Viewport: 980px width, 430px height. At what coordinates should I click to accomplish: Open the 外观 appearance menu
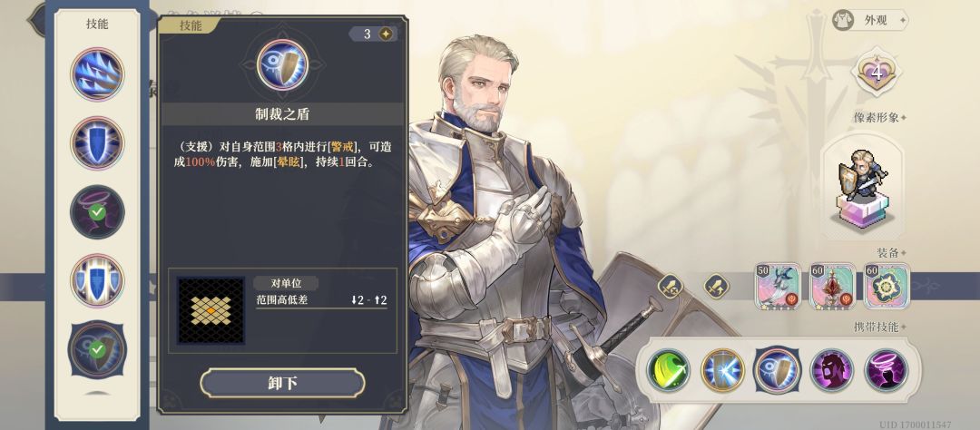point(870,20)
